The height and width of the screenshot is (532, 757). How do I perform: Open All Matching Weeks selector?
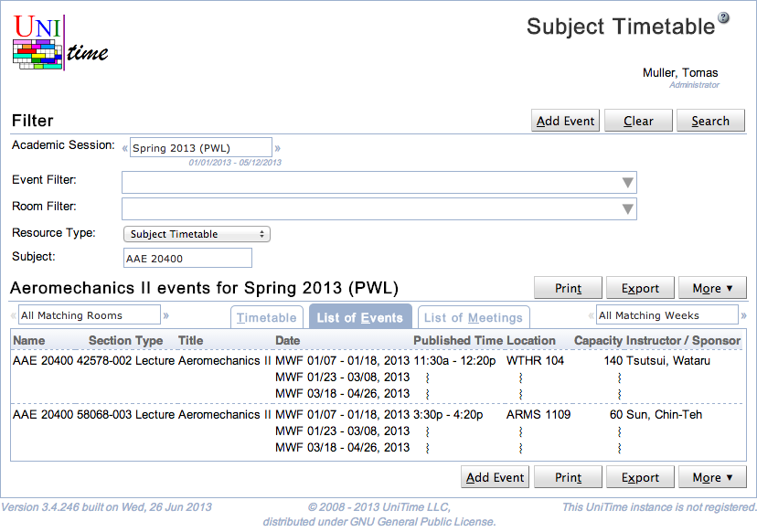[x=667, y=314]
